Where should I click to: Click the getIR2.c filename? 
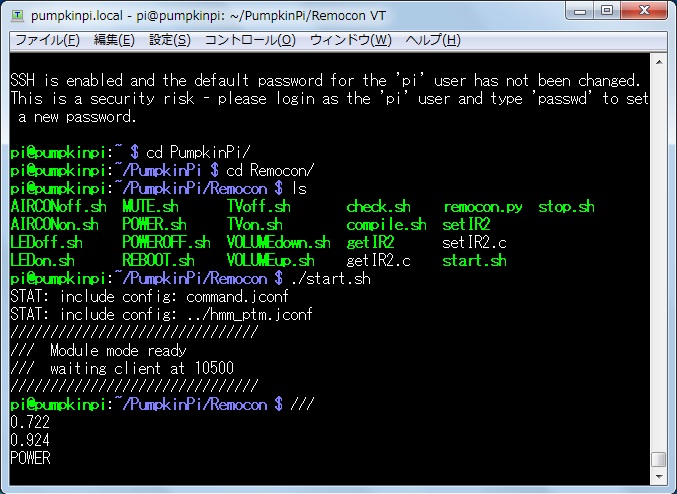click(378, 261)
